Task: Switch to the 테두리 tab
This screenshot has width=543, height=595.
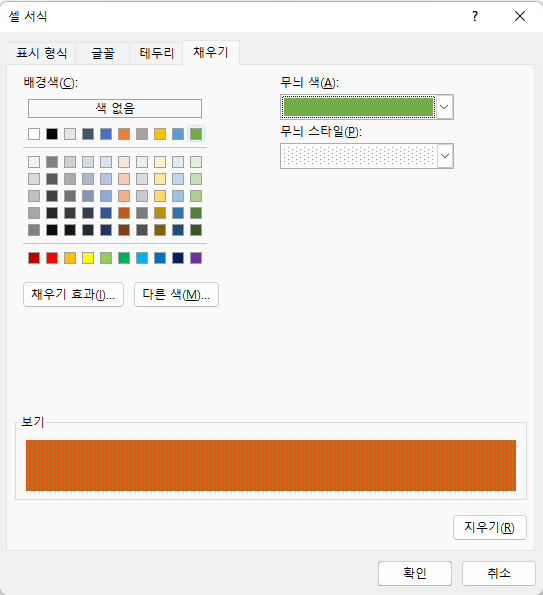Action: click(156, 53)
